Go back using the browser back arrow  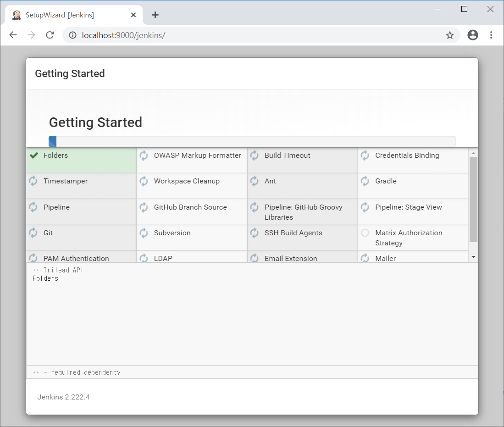[x=13, y=35]
